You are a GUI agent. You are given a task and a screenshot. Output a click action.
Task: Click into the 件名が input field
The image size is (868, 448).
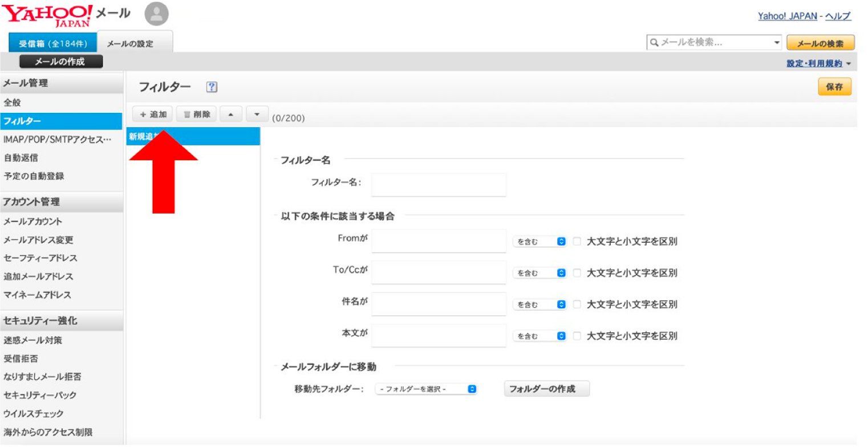coord(439,304)
